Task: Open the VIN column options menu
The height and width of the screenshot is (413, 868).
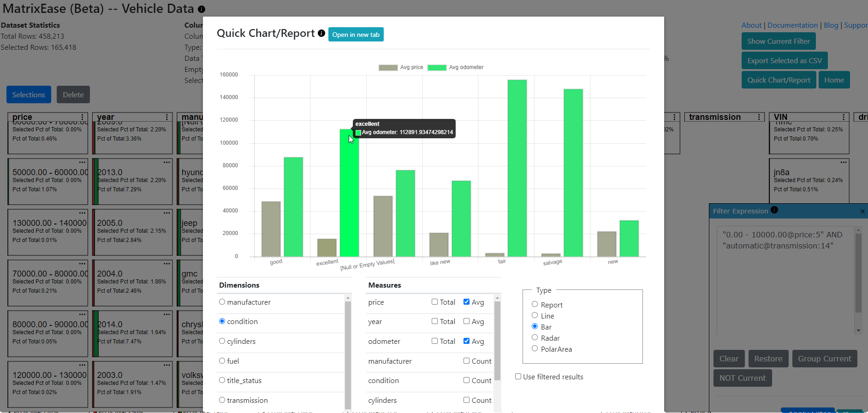Action: click(x=844, y=117)
